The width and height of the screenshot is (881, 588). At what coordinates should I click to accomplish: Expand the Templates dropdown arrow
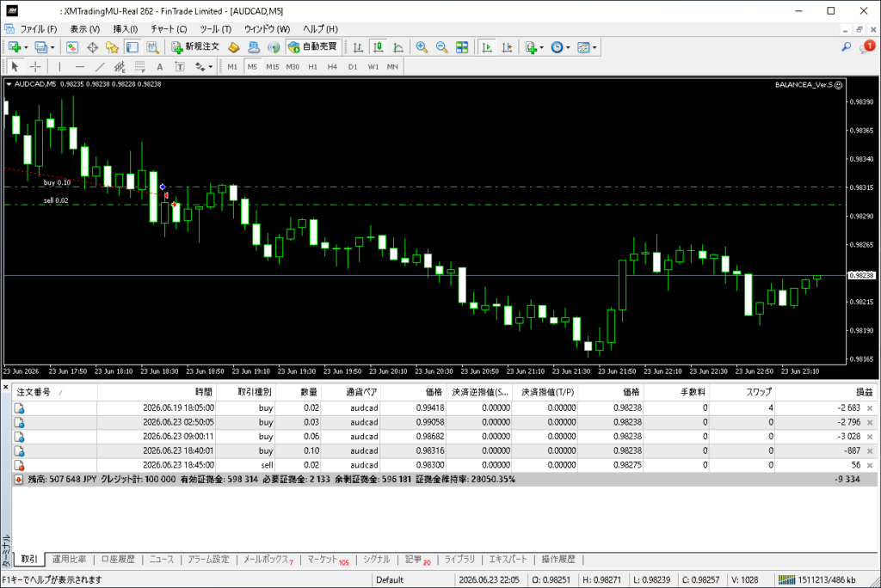(x=595, y=48)
